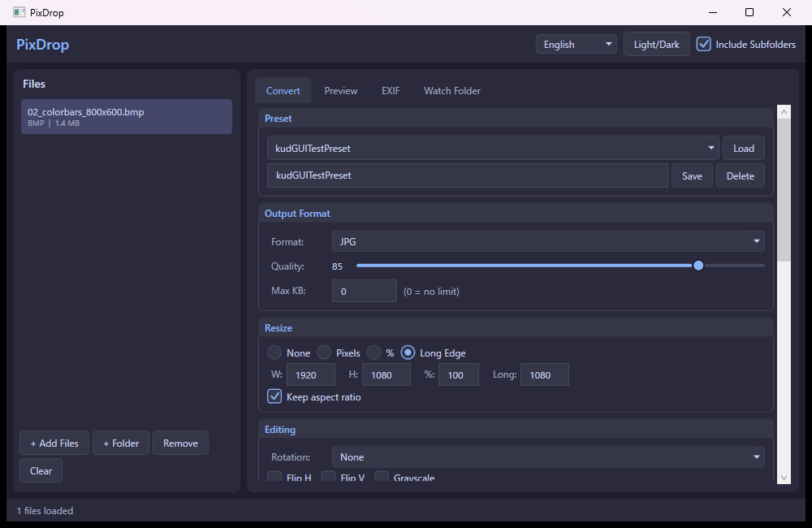The width and height of the screenshot is (812, 528).
Task: Enable the Include Subfolders checkbox
Action: click(703, 44)
